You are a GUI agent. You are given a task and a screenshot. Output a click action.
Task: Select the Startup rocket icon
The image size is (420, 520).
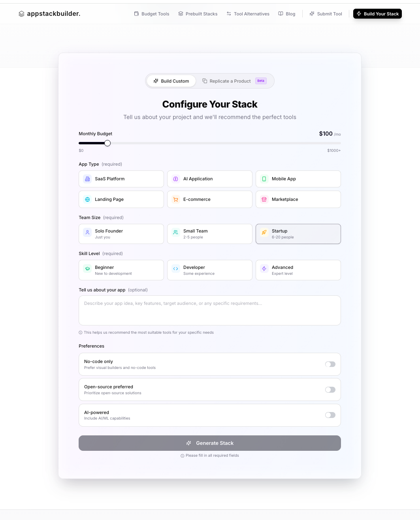coord(264,233)
